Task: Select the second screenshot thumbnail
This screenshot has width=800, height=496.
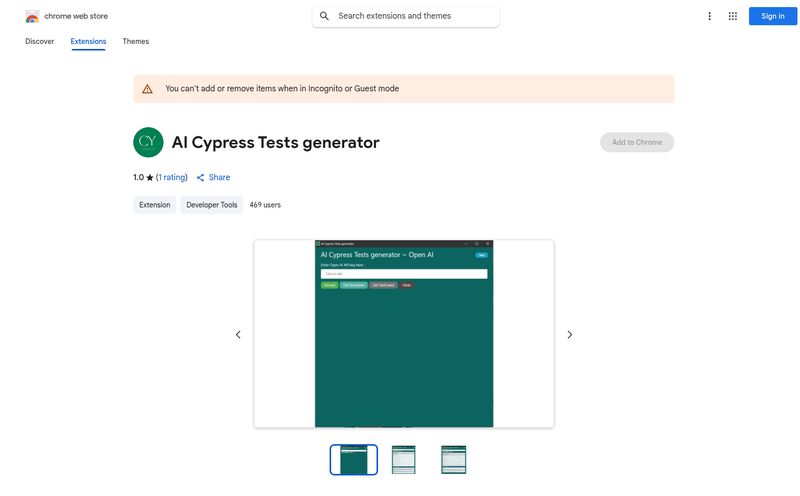Action: coord(404,460)
